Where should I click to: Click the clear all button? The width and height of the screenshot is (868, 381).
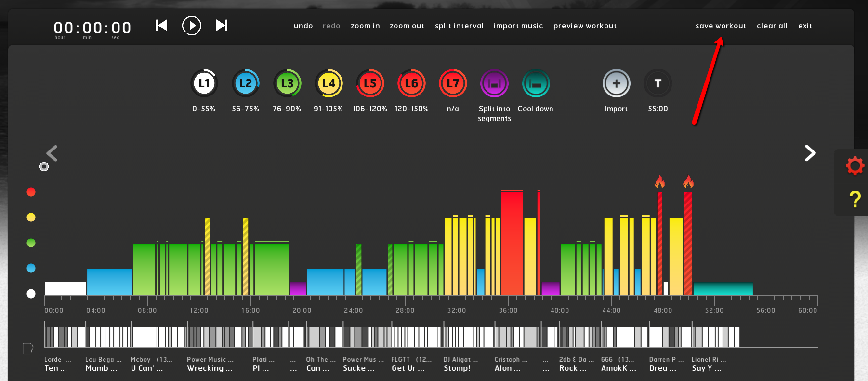point(772,26)
